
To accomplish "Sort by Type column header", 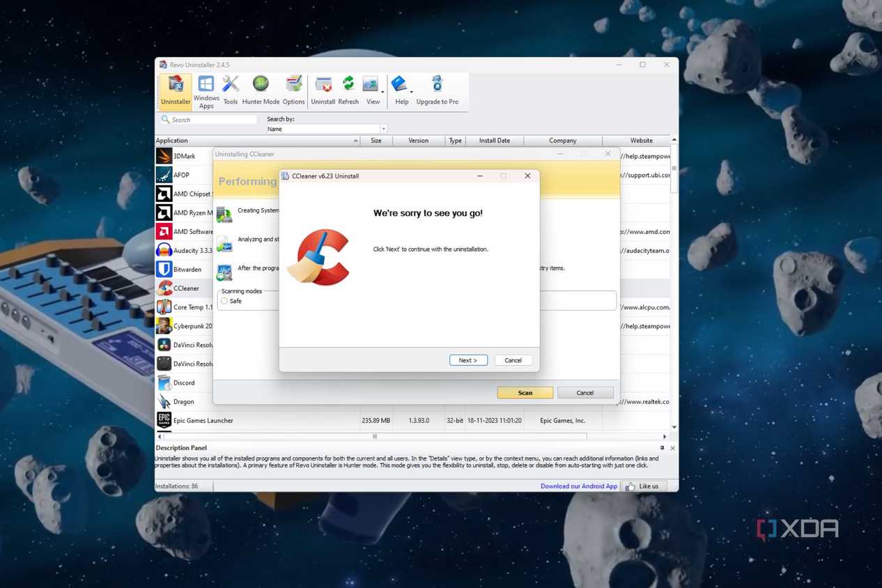I will (455, 141).
